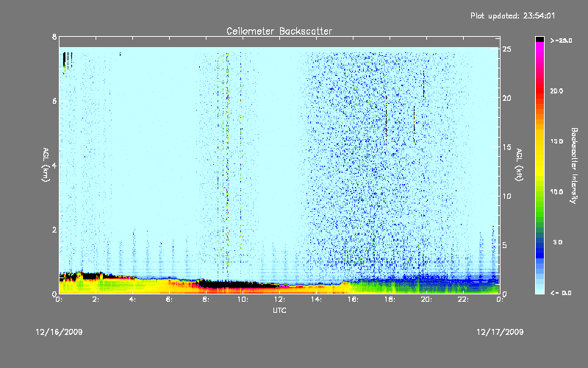Select the 25 tick on kft axis

[506, 49]
